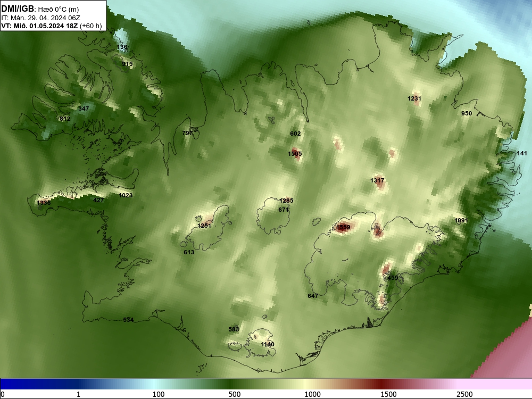The image size is (532, 399).
Task: Click the map value 347
Action: point(84,109)
